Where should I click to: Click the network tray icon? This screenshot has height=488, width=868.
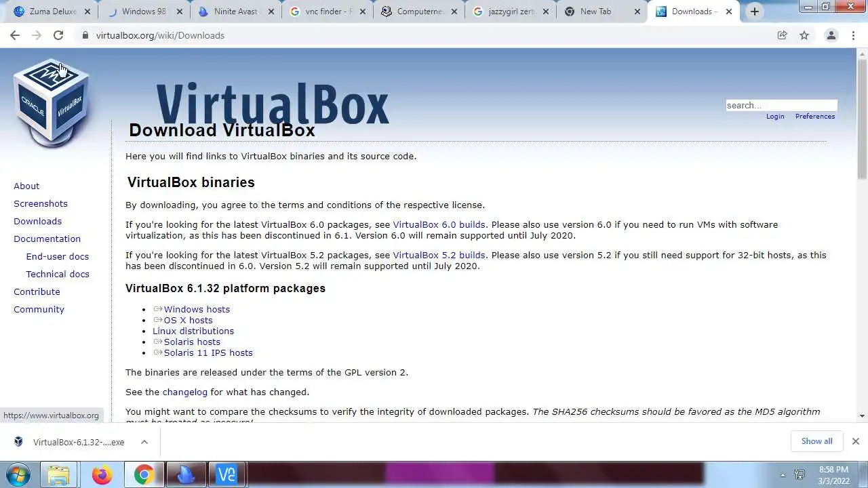pyautogui.click(x=800, y=475)
